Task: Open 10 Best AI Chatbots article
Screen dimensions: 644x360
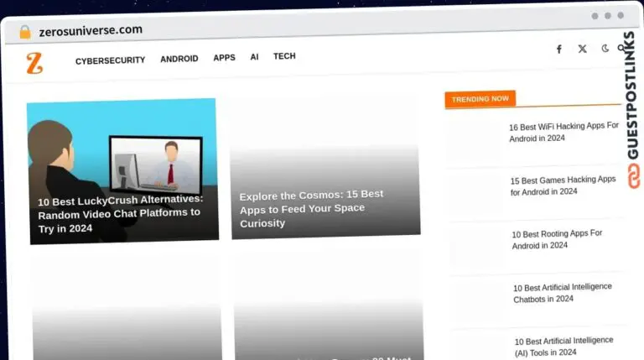Action: pyautogui.click(x=562, y=293)
